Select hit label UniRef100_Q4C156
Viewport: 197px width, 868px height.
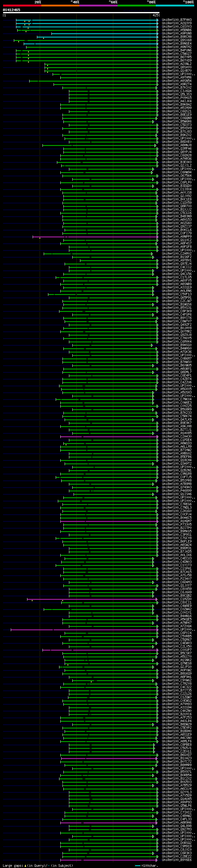177,274
